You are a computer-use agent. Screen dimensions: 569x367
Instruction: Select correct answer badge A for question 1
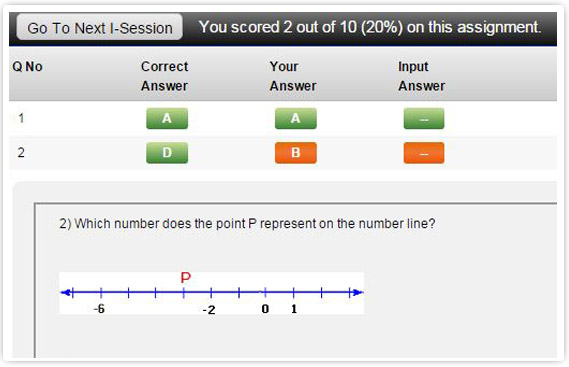[167, 118]
